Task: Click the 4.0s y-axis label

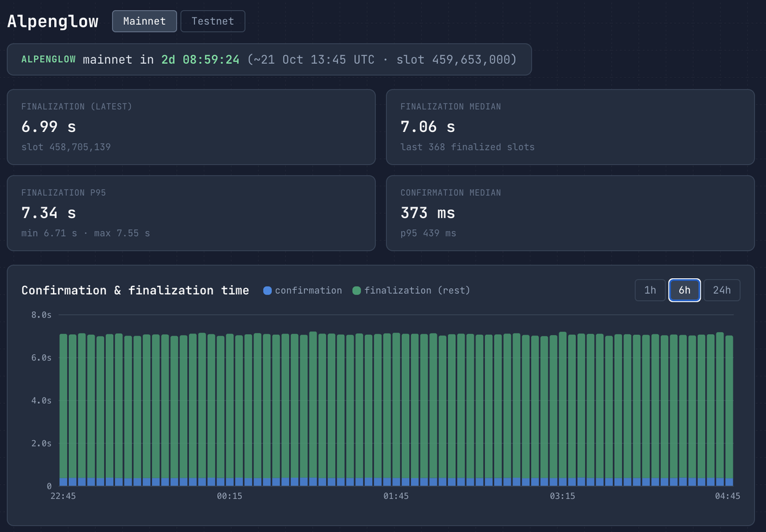Action: (42, 401)
